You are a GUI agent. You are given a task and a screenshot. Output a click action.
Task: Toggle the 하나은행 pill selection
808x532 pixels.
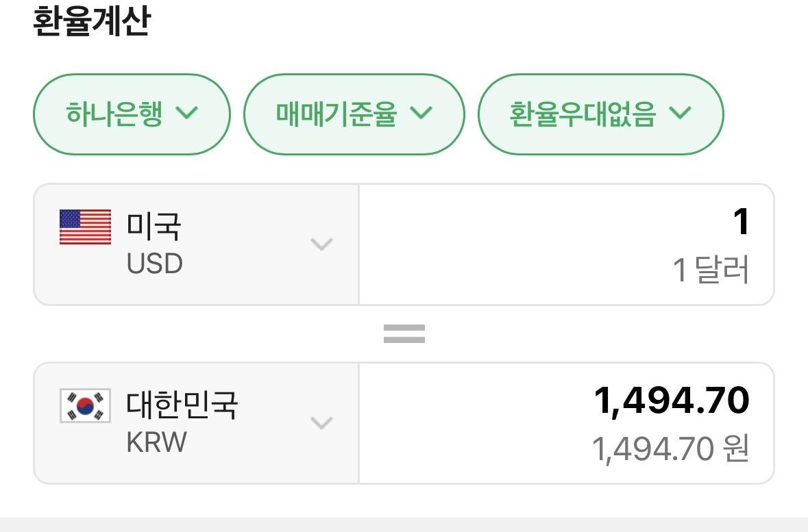click(x=131, y=114)
